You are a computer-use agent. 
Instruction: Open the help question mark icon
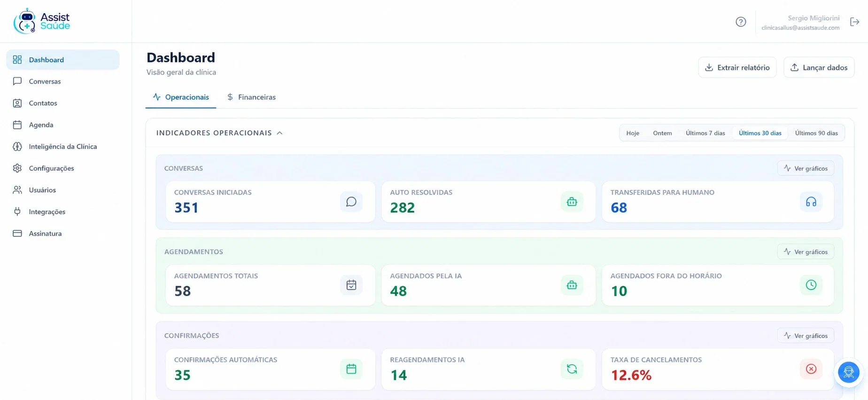[x=741, y=22]
